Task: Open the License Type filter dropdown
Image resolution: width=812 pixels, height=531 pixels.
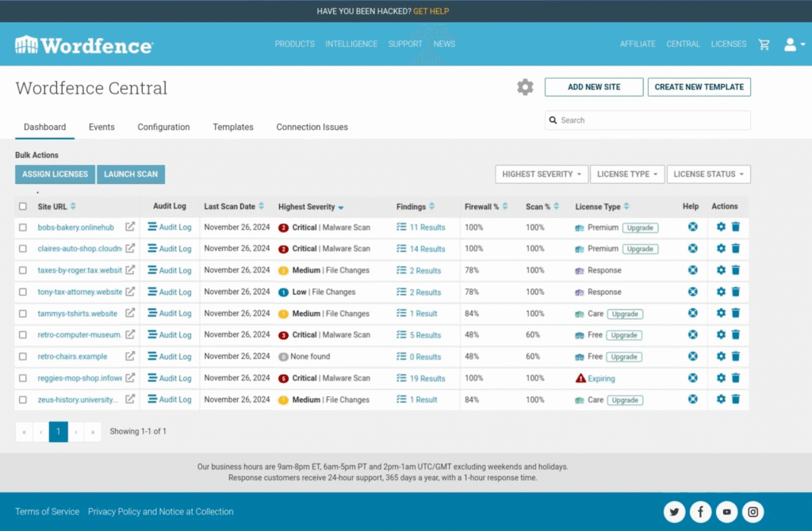Action: click(627, 174)
